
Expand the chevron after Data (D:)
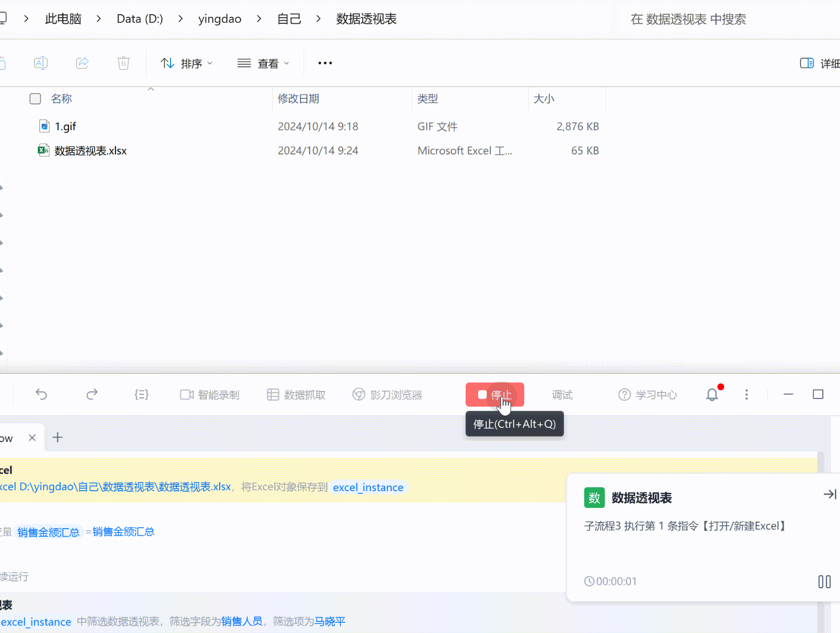tap(180, 19)
